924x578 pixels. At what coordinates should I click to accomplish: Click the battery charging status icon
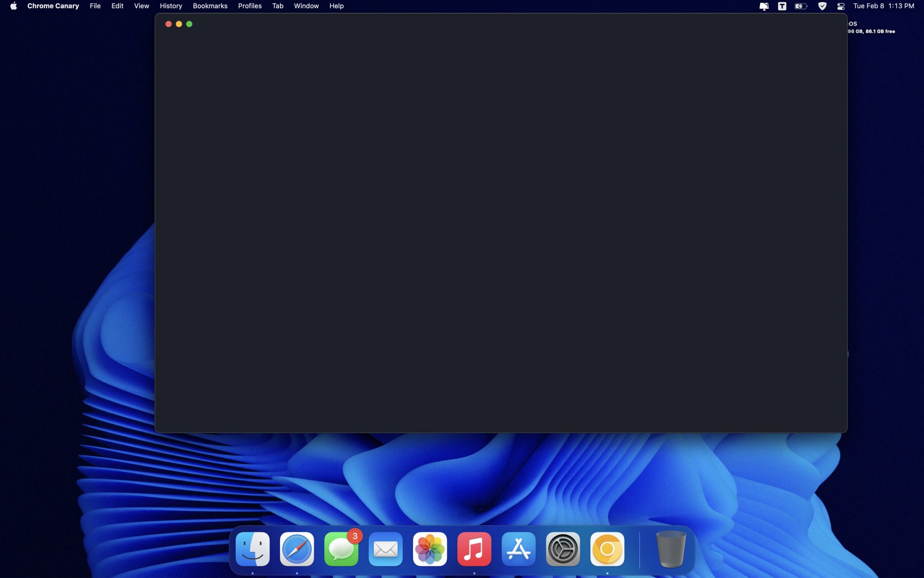click(x=801, y=6)
